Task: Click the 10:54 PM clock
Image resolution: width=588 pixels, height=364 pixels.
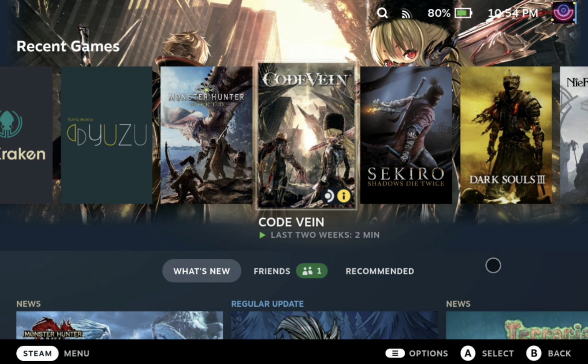Action: (513, 13)
